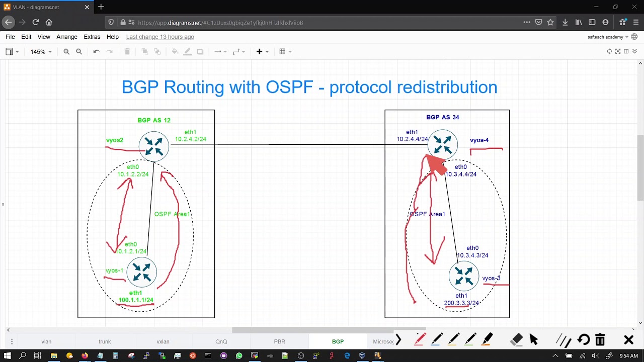
Task: Open the Firefox hamburger menu
Action: point(636,22)
